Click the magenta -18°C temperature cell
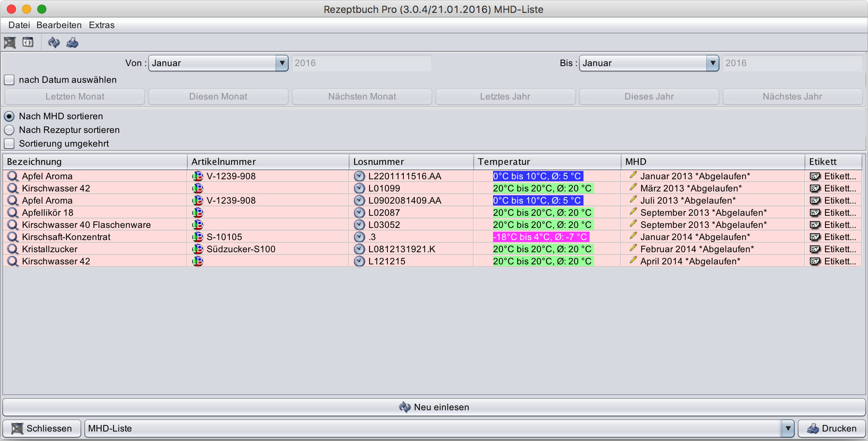Viewport: 868px width, 441px height. click(541, 237)
